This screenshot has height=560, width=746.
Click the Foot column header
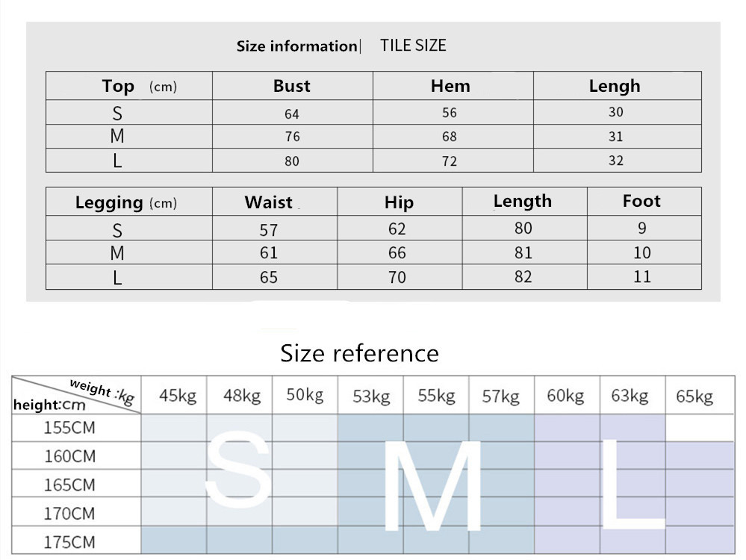641,201
